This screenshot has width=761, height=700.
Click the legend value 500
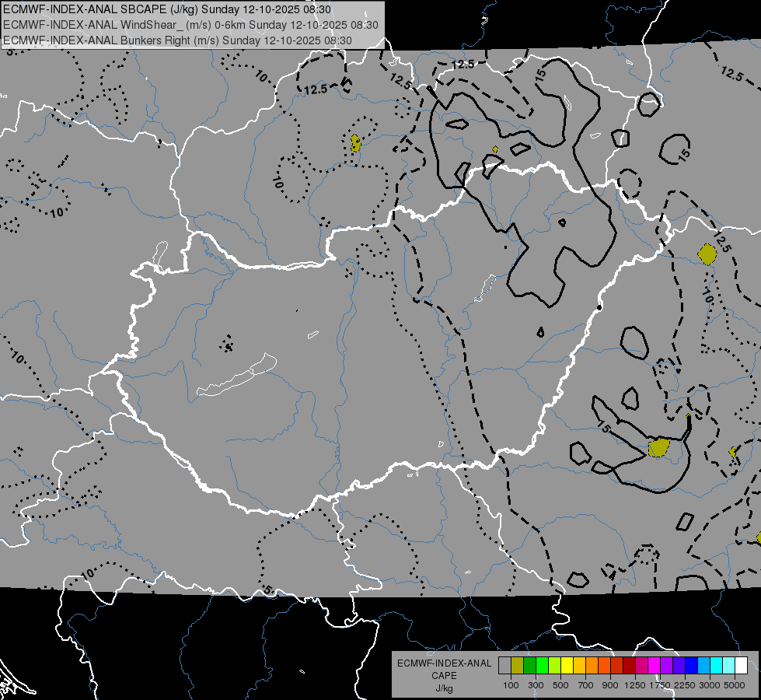pos(560,685)
